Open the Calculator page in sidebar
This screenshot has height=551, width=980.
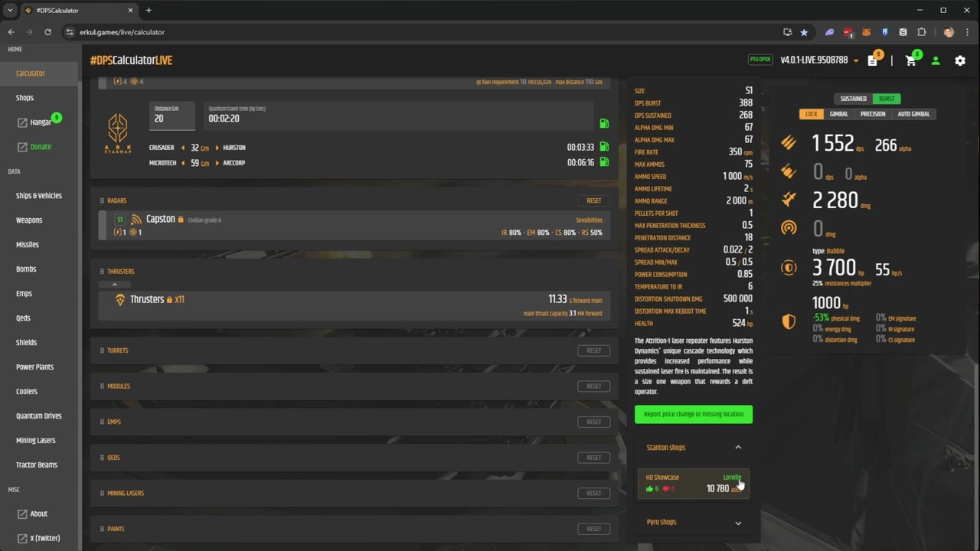tap(39, 73)
